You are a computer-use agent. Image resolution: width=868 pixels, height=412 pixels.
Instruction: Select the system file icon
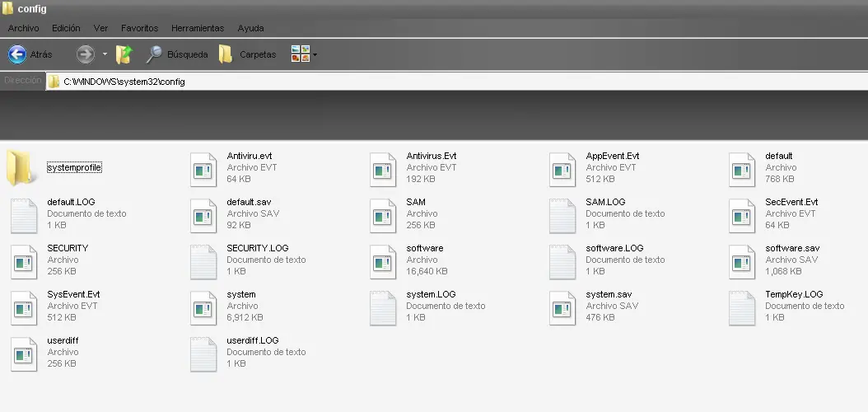[x=203, y=308]
